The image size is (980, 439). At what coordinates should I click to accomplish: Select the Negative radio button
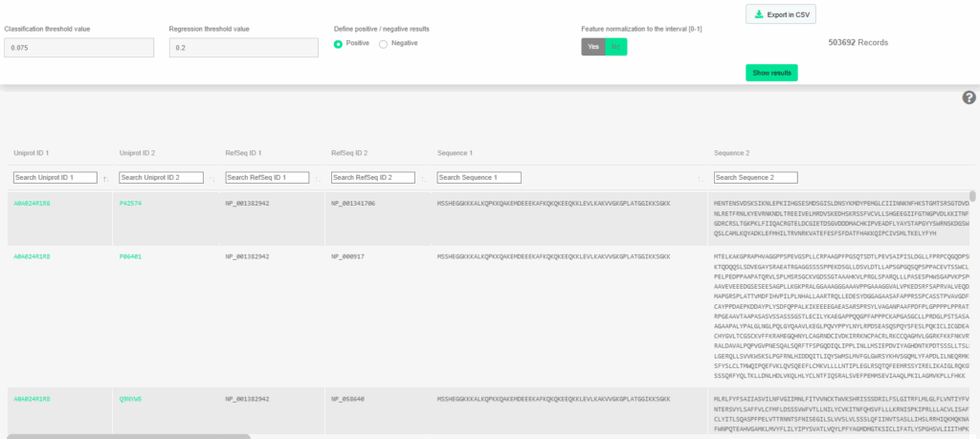pos(385,43)
